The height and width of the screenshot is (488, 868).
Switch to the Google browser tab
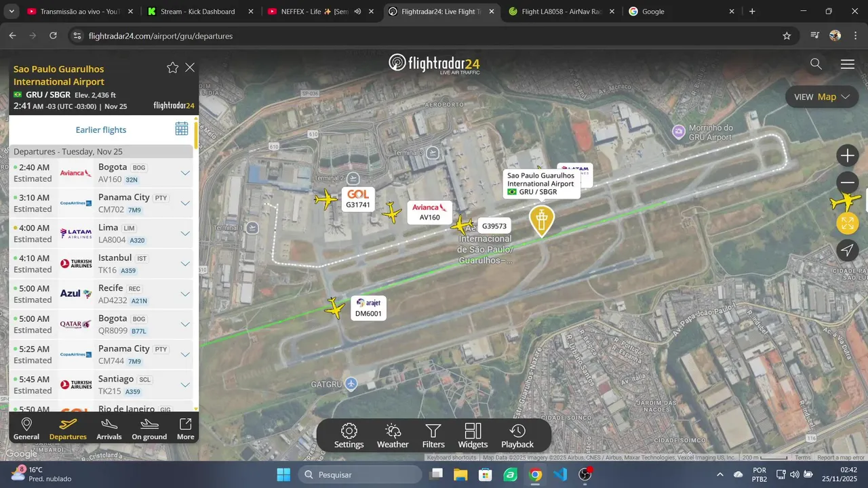tap(681, 12)
